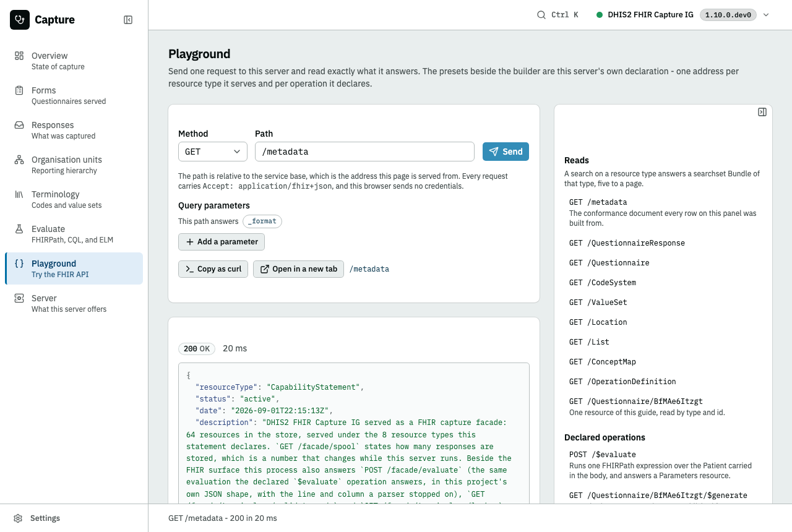Choose the GET /Questionnaire/BfMAe6Itzgt/$generate preset
Viewport: 792px width, 532px height.
[663, 496]
